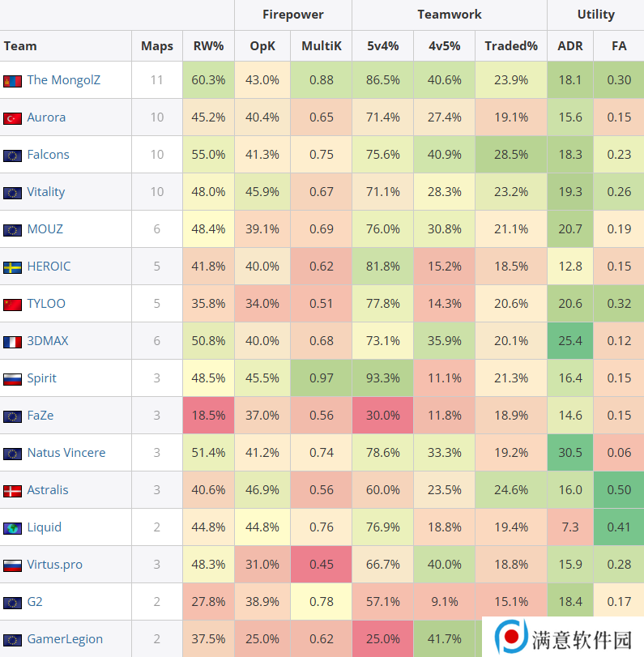Open the HEROIC team link
The width and height of the screenshot is (644, 657).
(x=49, y=267)
